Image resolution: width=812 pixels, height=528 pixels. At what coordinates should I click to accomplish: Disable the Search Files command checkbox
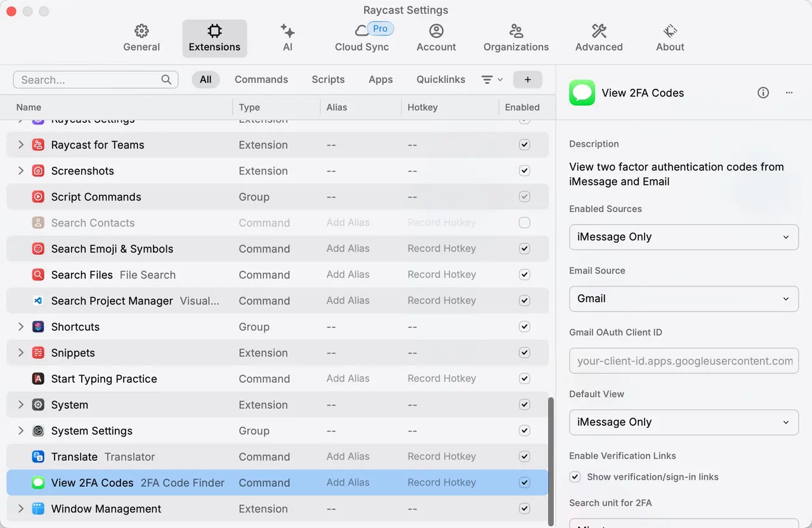tap(524, 275)
